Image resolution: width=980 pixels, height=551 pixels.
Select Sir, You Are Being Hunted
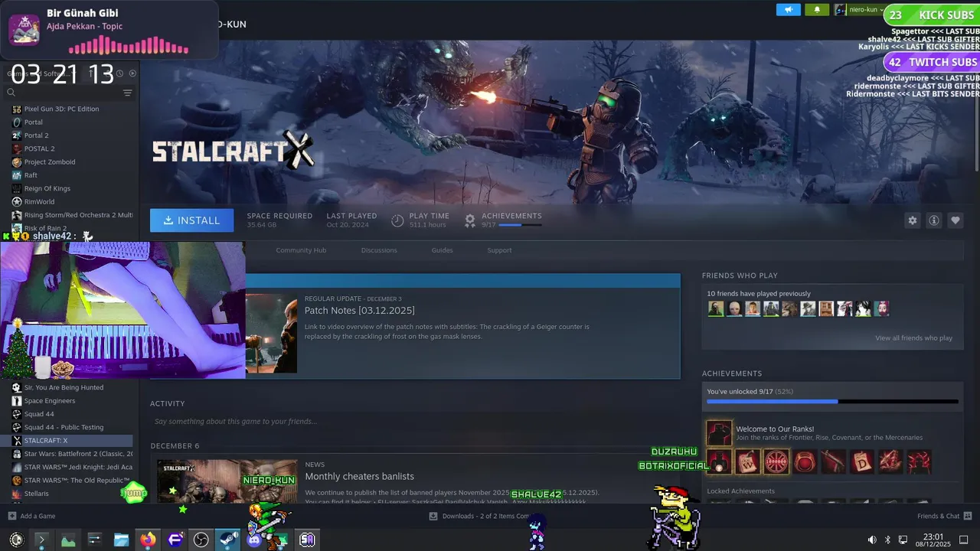pos(64,387)
